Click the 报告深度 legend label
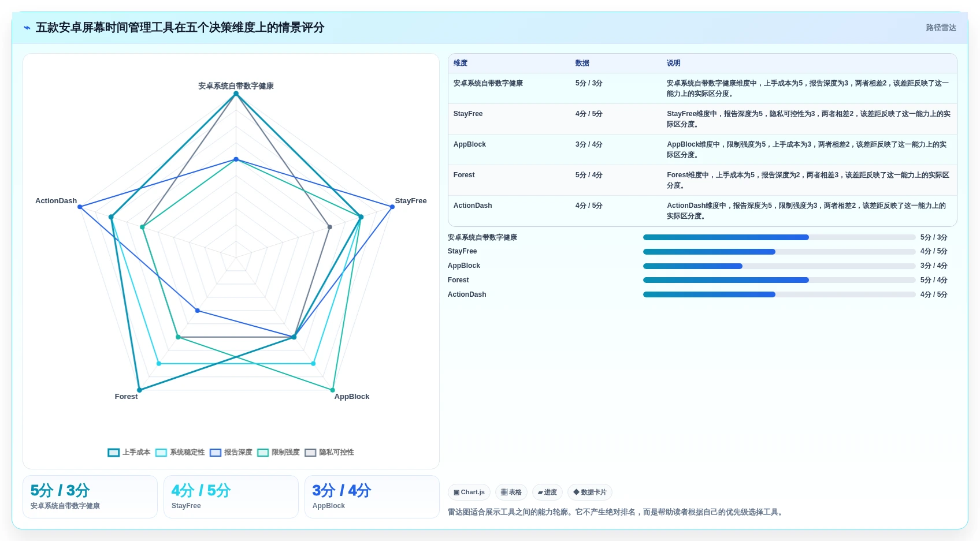Image resolution: width=980 pixels, height=541 pixels. [238, 453]
